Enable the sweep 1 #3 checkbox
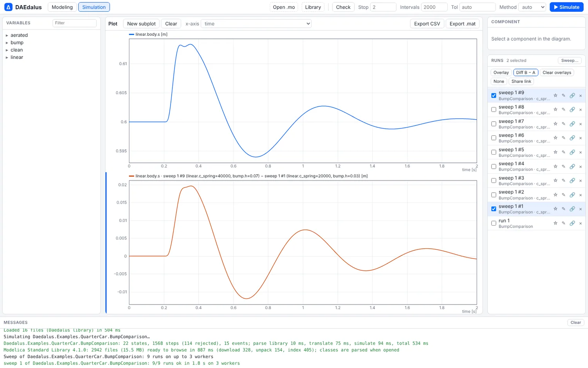The height and width of the screenshot is (368, 588). tap(494, 180)
